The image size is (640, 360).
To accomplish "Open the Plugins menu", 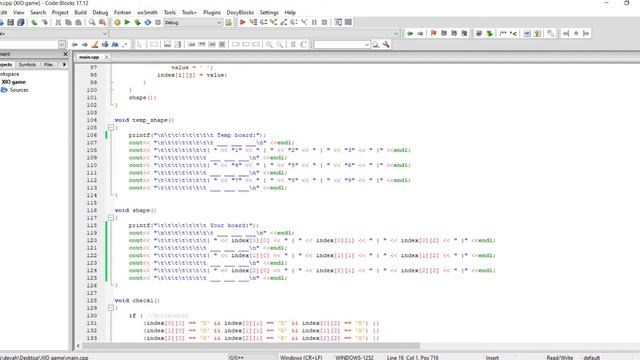I will 212,13.
